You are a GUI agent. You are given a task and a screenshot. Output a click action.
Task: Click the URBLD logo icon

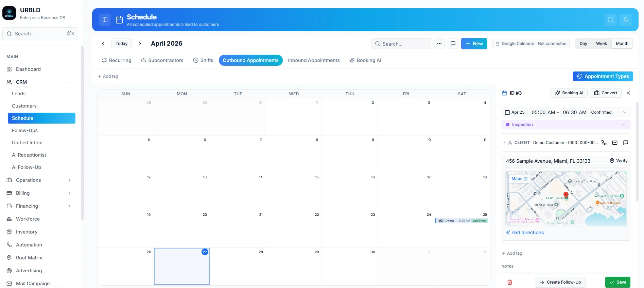pyautogui.click(x=9, y=13)
